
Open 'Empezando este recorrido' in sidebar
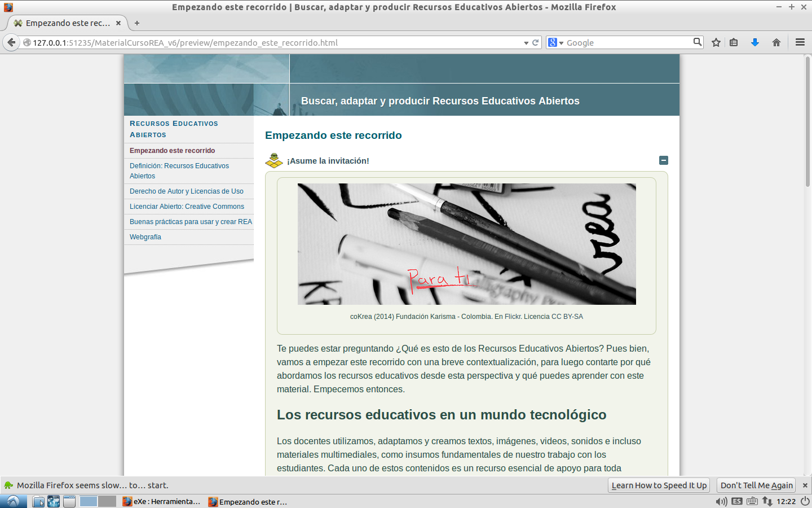[x=172, y=151]
